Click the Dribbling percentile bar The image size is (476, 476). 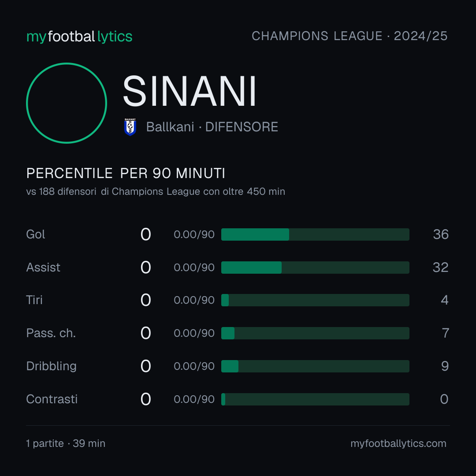point(315,366)
